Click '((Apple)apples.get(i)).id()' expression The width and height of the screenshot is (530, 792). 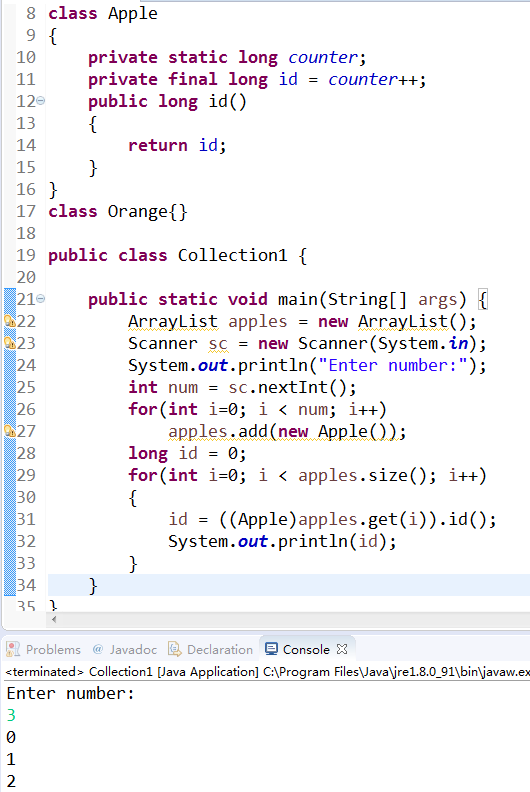[x=353, y=520]
